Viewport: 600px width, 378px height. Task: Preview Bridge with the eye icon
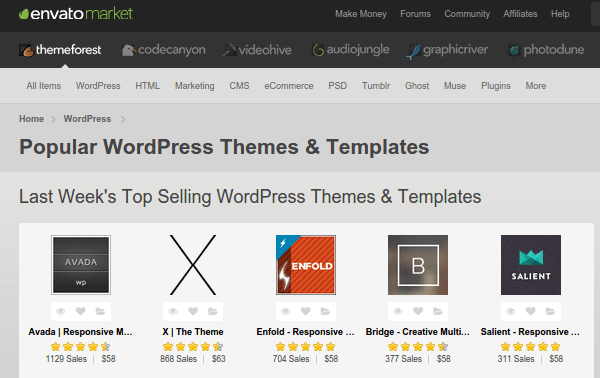(x=398, y=311)
